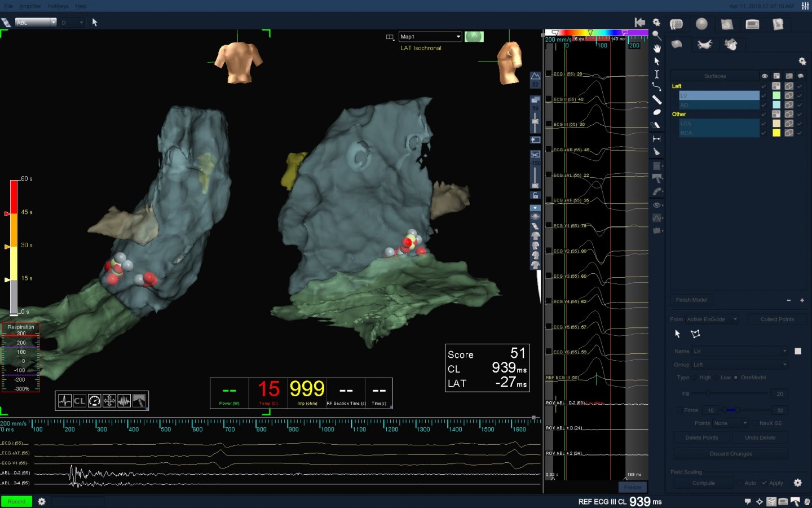812x508 pixels.
Task: Toggle the NavX SE checkbox
Action: [755, 423]
